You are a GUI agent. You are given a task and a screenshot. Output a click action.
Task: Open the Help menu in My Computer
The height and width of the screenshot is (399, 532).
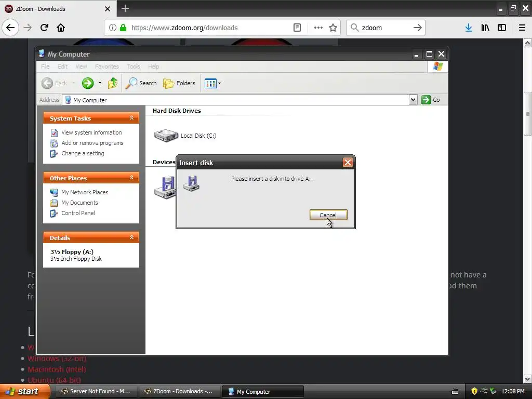pos(153,66)
